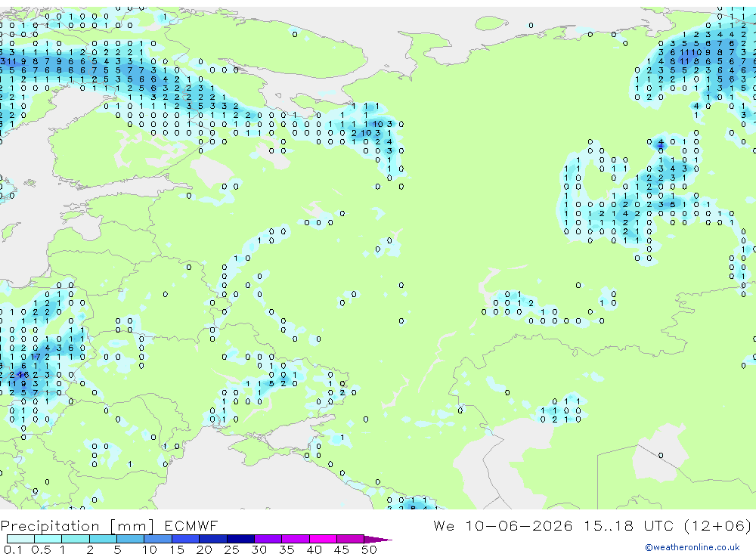Click the above-50 mm arrow tip of legend
756x554 pixels.
[x=378, y=540]
